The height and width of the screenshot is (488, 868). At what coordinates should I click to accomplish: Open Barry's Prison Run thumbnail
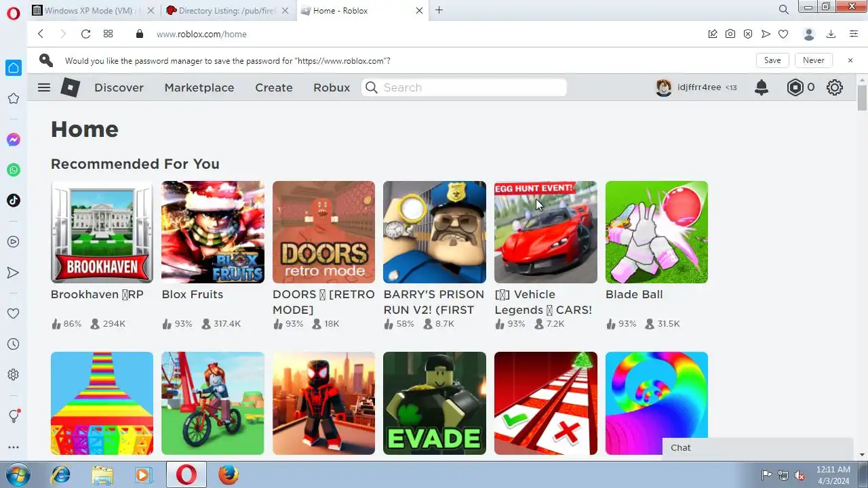tap(435, 232)
